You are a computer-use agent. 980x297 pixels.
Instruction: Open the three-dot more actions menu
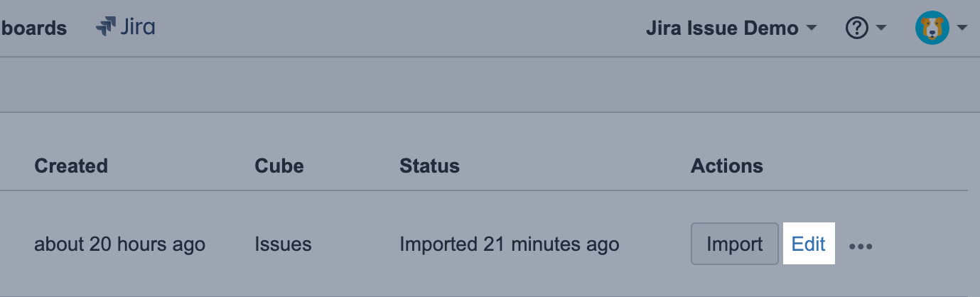coord(861,246)
